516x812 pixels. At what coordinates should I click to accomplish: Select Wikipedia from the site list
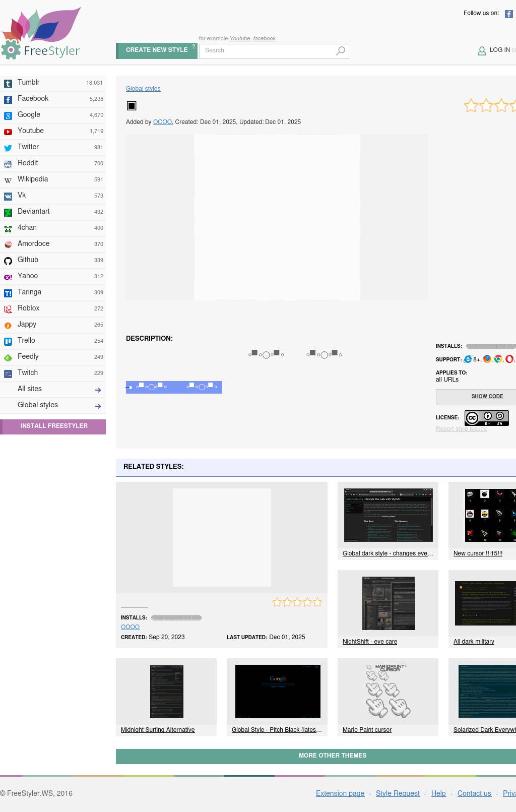pos(33,179)
